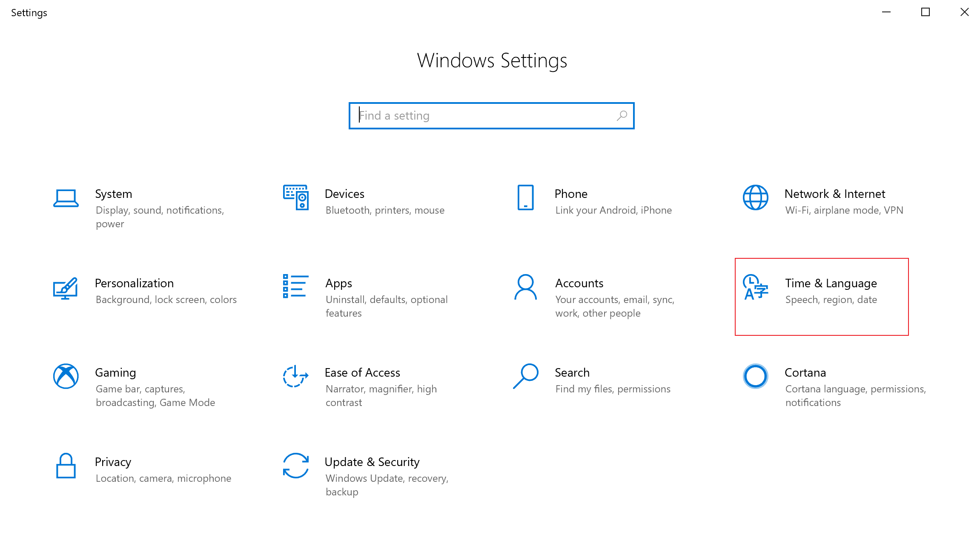Open the Update & Security title link
This screenshot has height=549, width=980.
click(372, 462)
